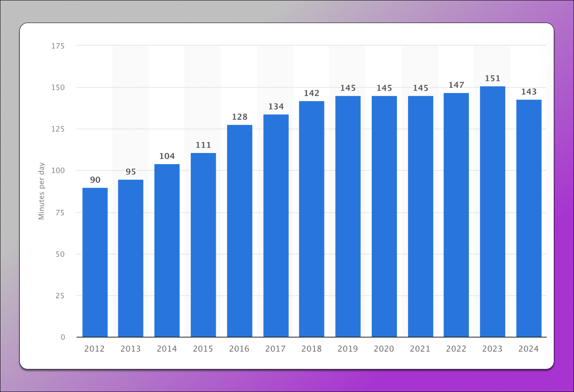Click the 2018 bar in the chart
Screen dimensions: 574x392
(x=311, y=219)
